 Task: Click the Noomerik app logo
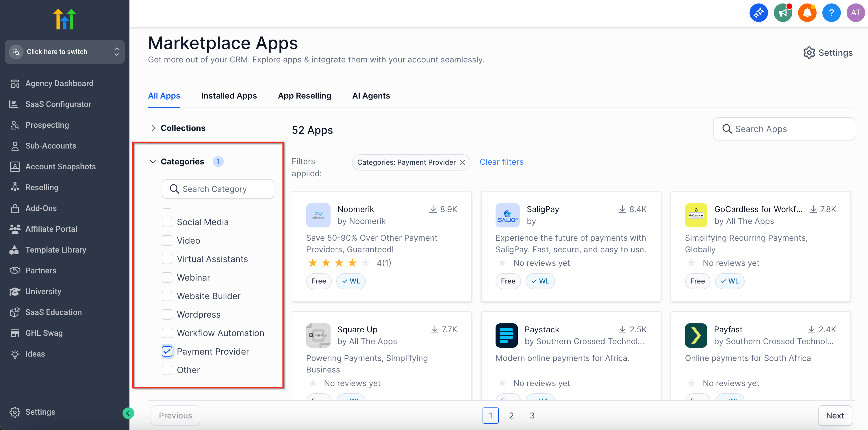click(318, 215)
